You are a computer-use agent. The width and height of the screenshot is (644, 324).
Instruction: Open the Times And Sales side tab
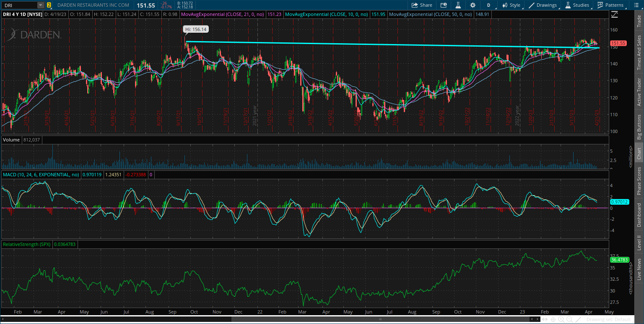point(639,52)
